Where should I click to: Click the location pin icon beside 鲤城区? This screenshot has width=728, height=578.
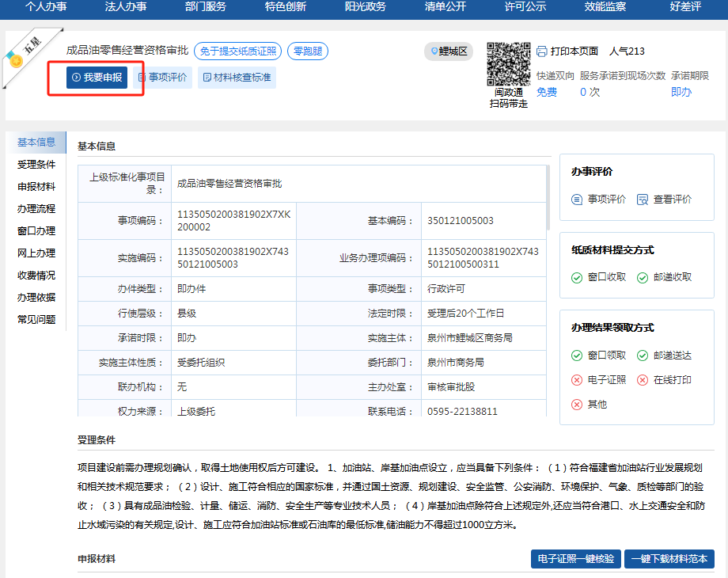tap(434, 51)
